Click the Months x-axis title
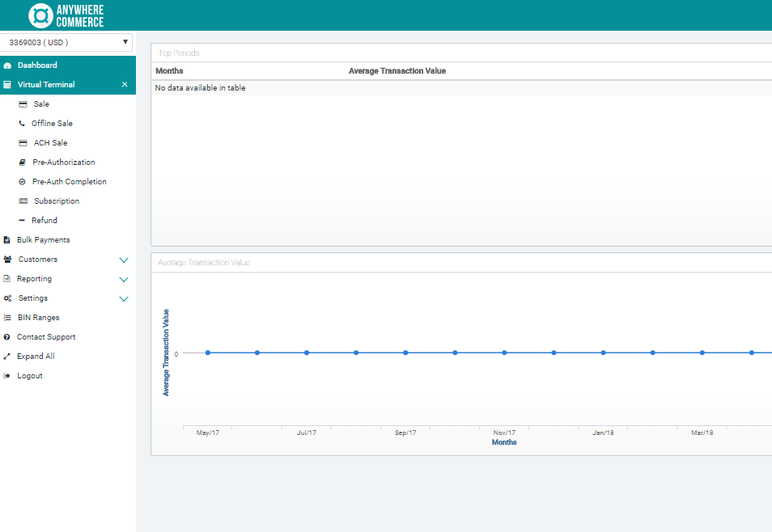 505,442
